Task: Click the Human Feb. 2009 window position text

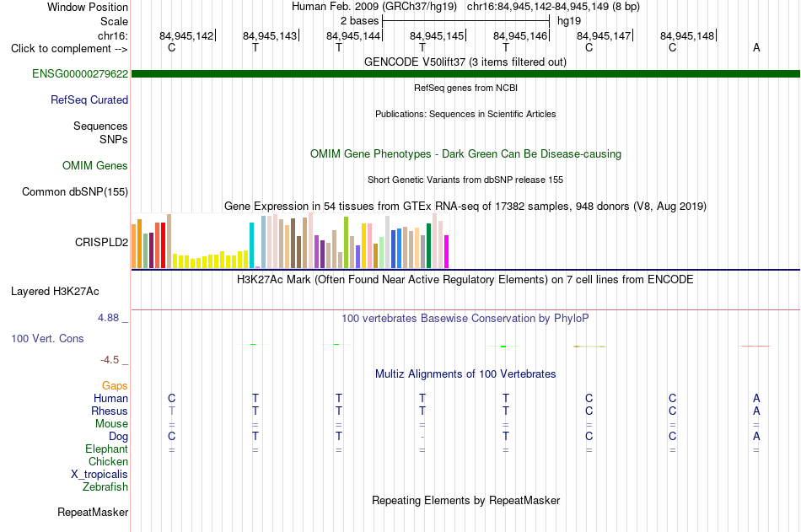Action: click(465, 7)
